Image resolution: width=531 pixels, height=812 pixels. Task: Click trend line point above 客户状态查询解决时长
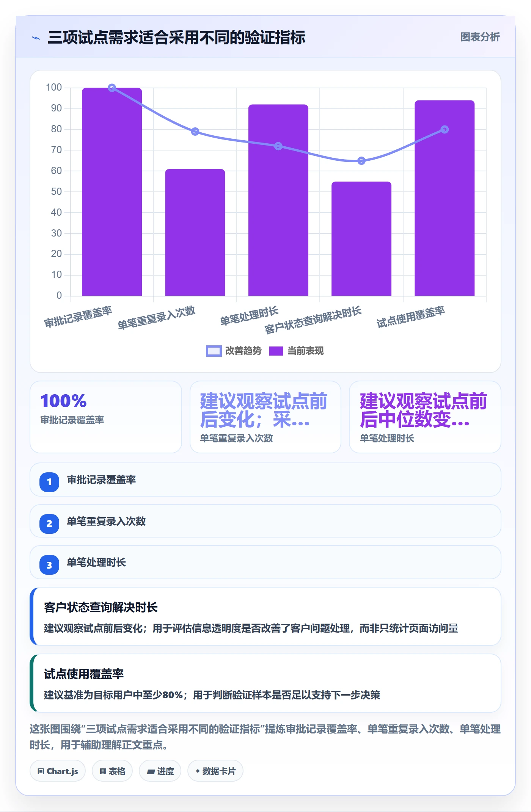point(361,161)
